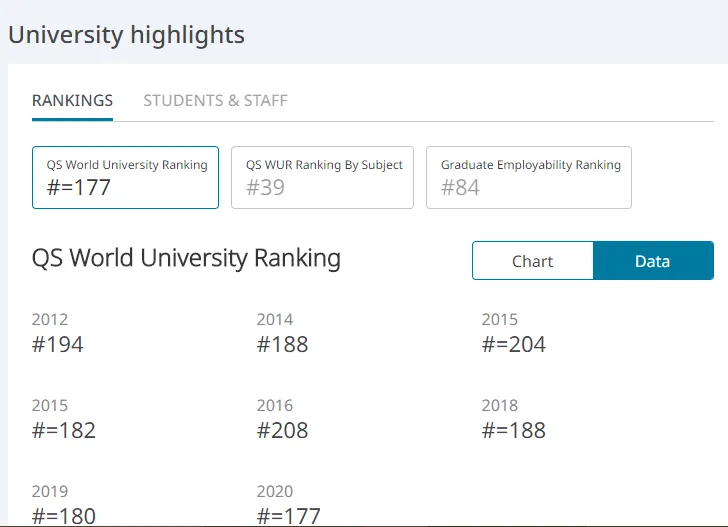Switch to the RANKINGS tab

[x=72, y=100]
